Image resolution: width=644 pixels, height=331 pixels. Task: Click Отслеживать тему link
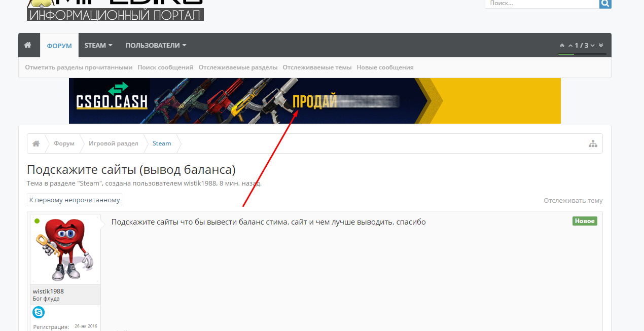click(573, 201)
